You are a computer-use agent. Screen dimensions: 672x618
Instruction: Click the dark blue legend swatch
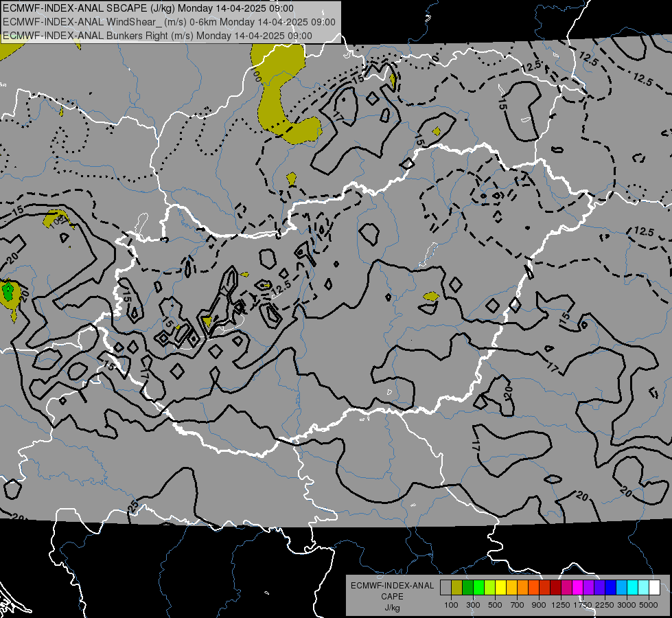click(x=611, y=587)
